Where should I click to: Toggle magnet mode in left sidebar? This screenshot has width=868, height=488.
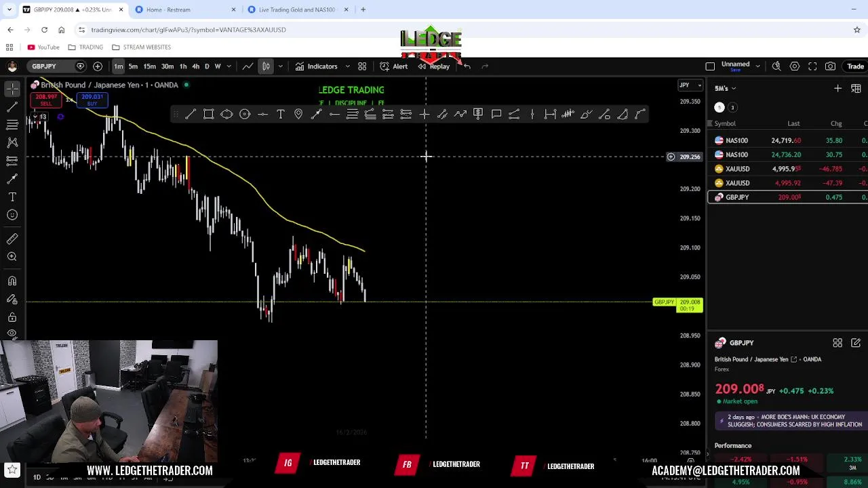click(12, 281)
